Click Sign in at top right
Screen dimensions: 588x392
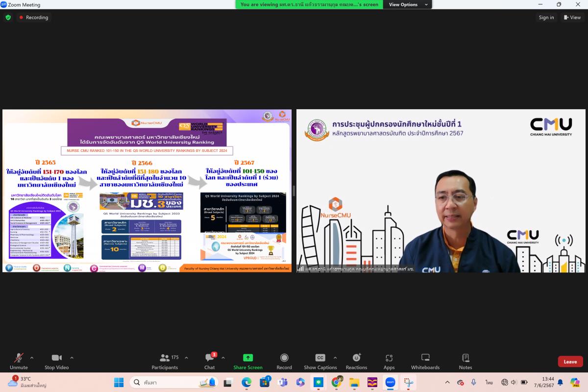pos(546,18)
